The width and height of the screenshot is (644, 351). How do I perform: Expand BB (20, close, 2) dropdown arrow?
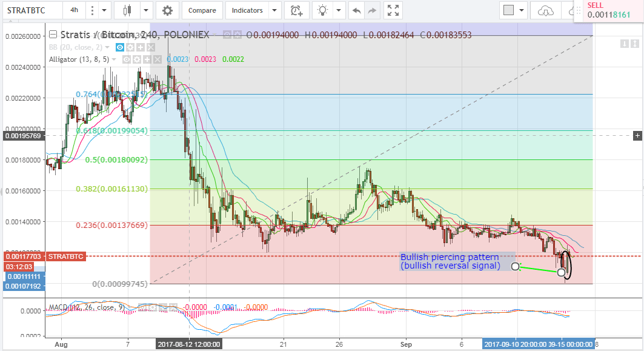click(107, 47)
